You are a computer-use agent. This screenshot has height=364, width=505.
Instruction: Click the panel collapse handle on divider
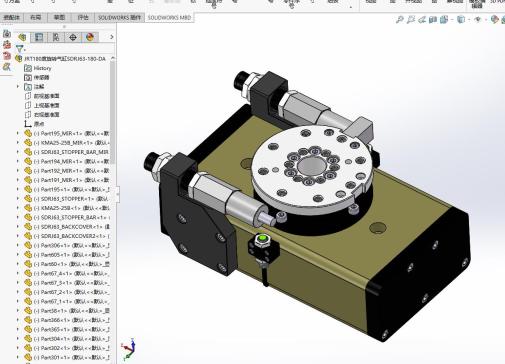coord(118,195)
